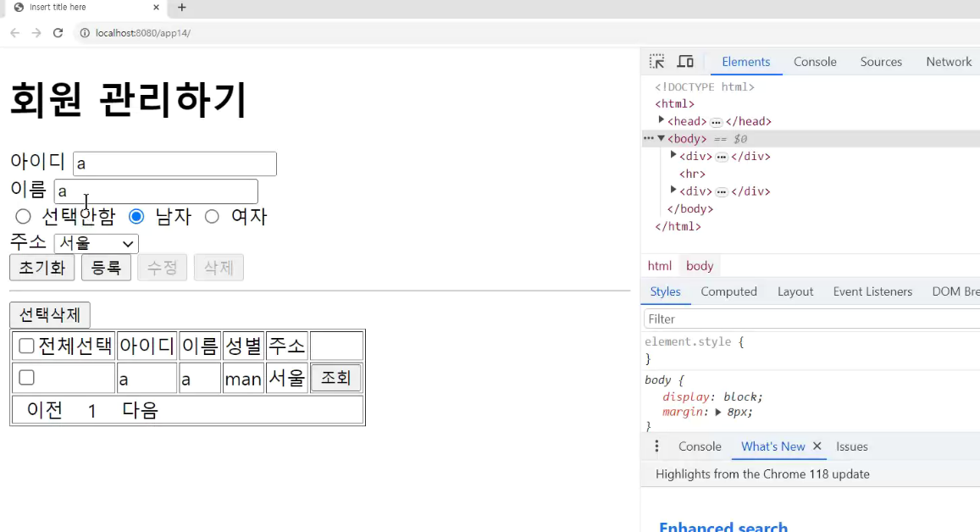Click the 서울 address cell in table
This screenshot has height=532, width=980.
tap(287, 378)
